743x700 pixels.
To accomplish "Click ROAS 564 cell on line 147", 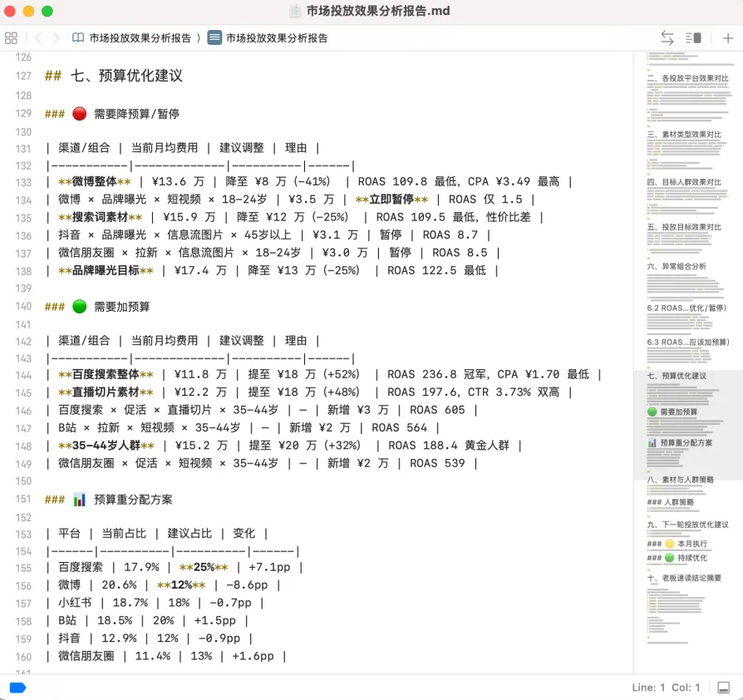I will pos(400,427).
